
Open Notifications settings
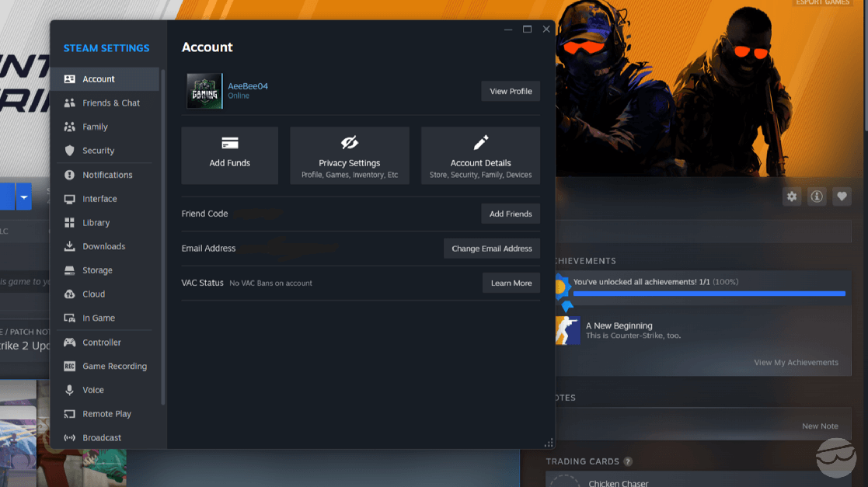105,175
